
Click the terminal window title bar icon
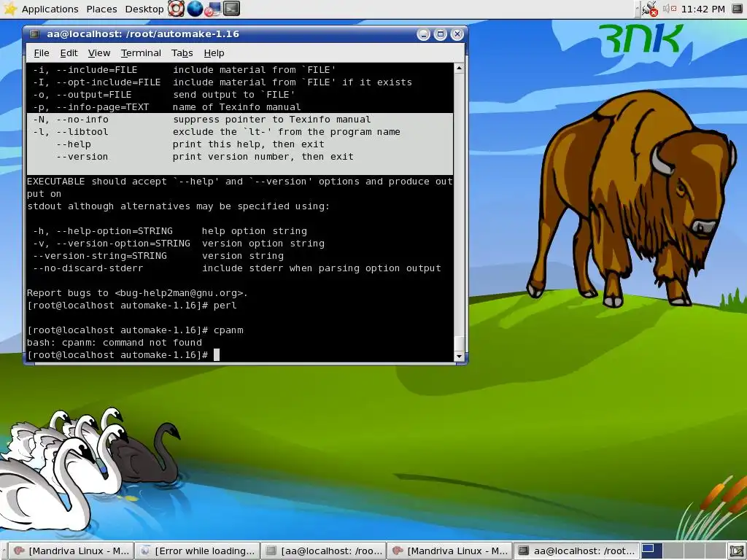click(x=34, y=34)
